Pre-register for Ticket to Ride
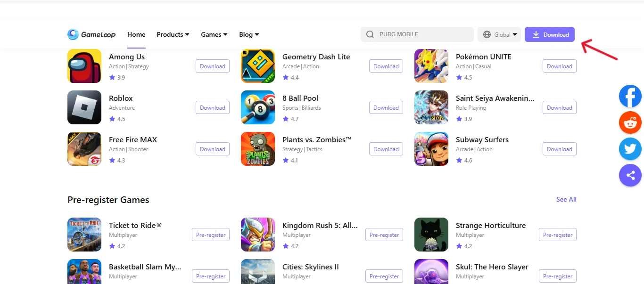The height and width of the screenshot is (284, 644). point(211,235)
